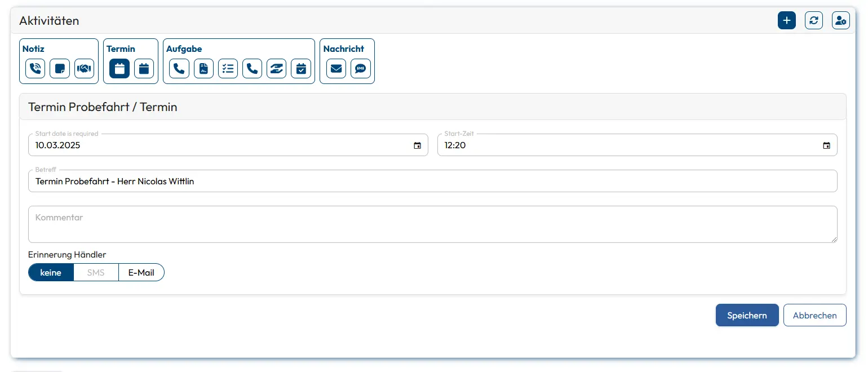
Task: Set dealer reminder to E-Mail
Action: coord(141,272)
